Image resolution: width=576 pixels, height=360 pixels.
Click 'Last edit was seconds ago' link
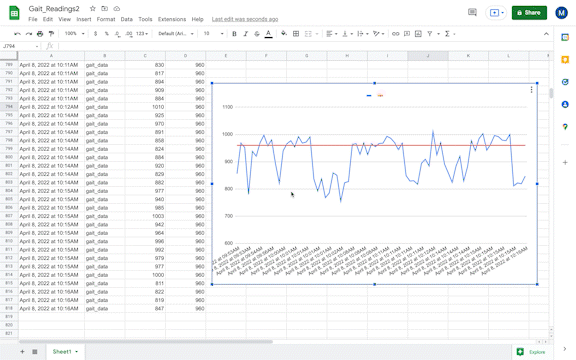pos(245,19)
